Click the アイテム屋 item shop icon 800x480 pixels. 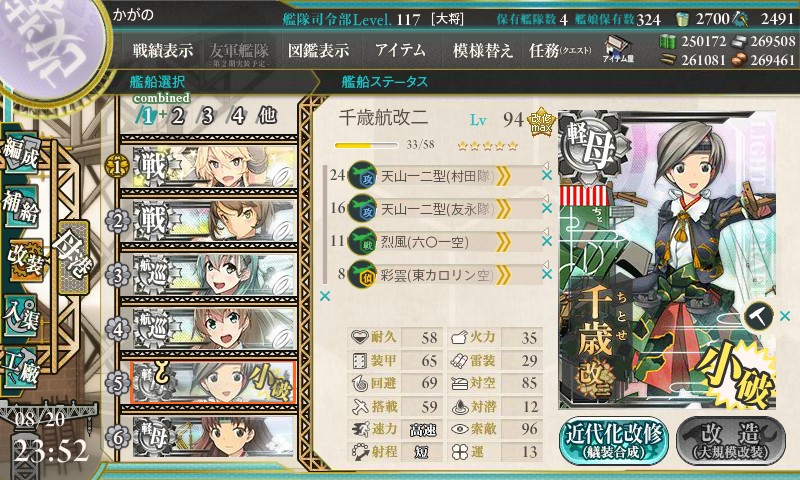click(x=617, y=49)
